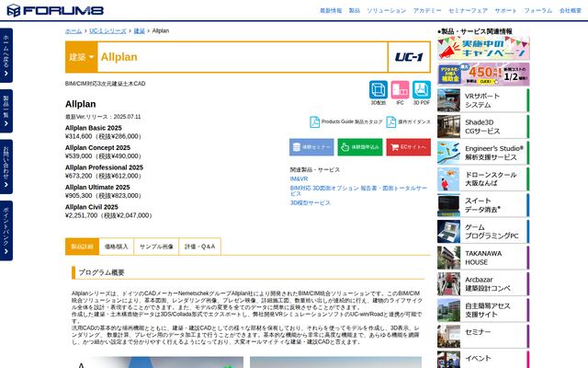The height and width of the screenshot is (368, 588).
Task: Open the IFC feature icon
Action: point(401,90)
